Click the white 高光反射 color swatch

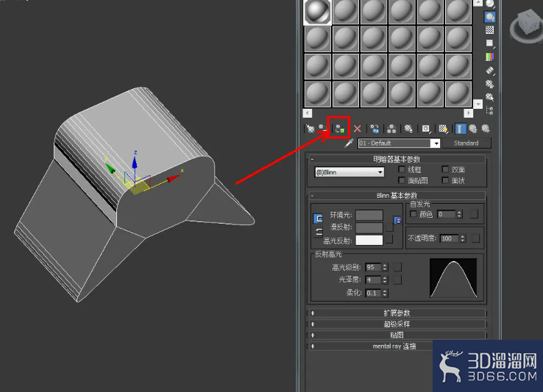click(369, 240)
